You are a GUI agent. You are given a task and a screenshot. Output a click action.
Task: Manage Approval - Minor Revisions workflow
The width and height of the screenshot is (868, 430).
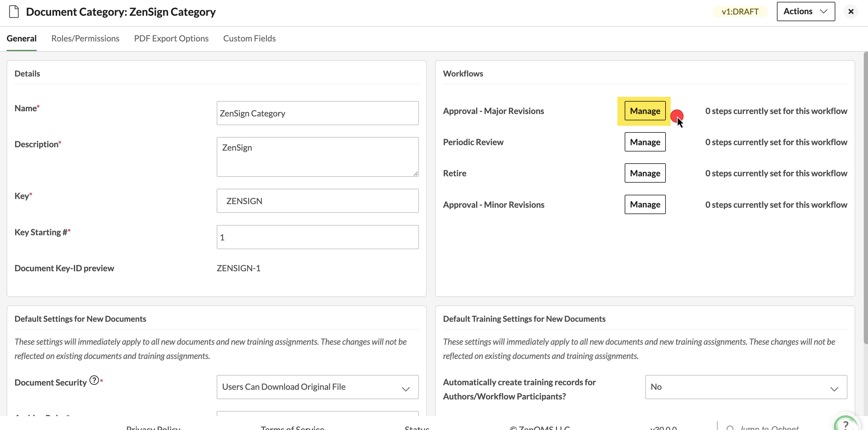[645, 204]
